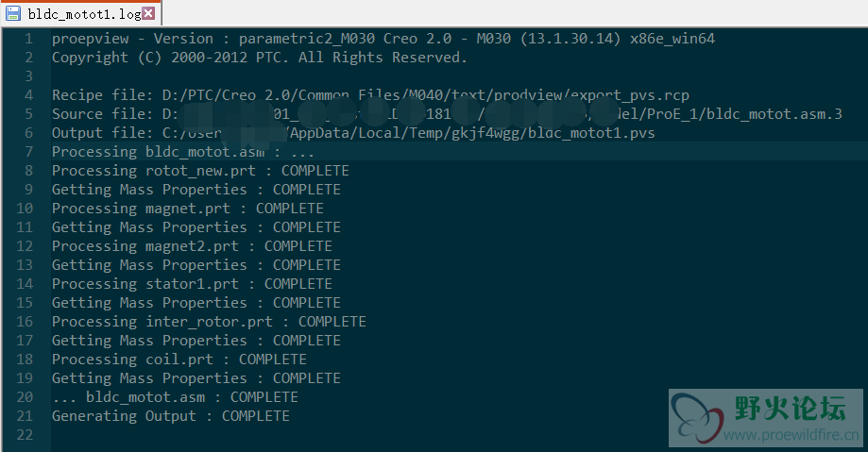
Task: Click the Copyright 2000-2012 PTC line
Action: click(260, 58)
